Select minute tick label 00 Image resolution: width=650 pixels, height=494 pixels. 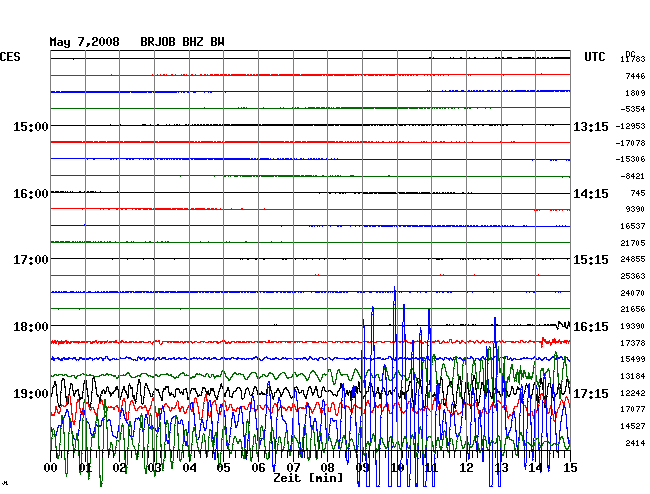[51, 468]
